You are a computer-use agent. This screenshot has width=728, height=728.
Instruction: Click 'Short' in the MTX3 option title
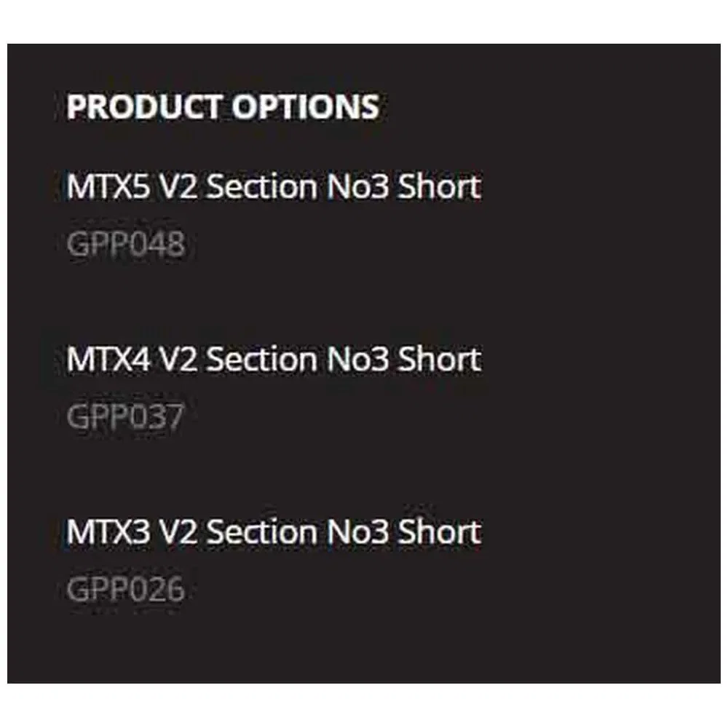pyautogui.click(x=439, y=532)
